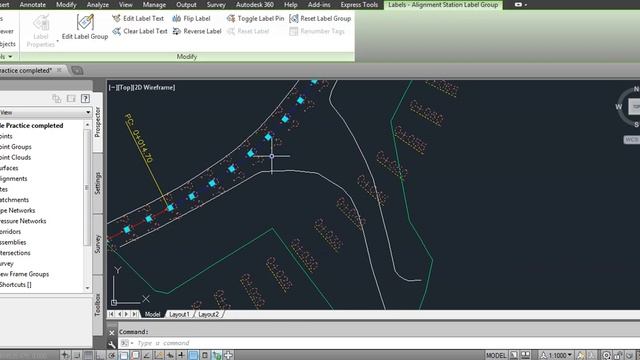Click Reset Label Group

320,18
